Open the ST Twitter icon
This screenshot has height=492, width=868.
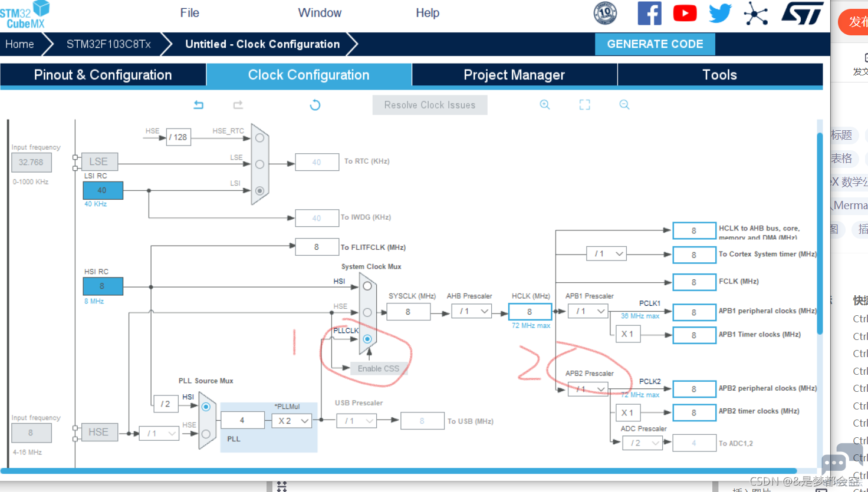720,13
